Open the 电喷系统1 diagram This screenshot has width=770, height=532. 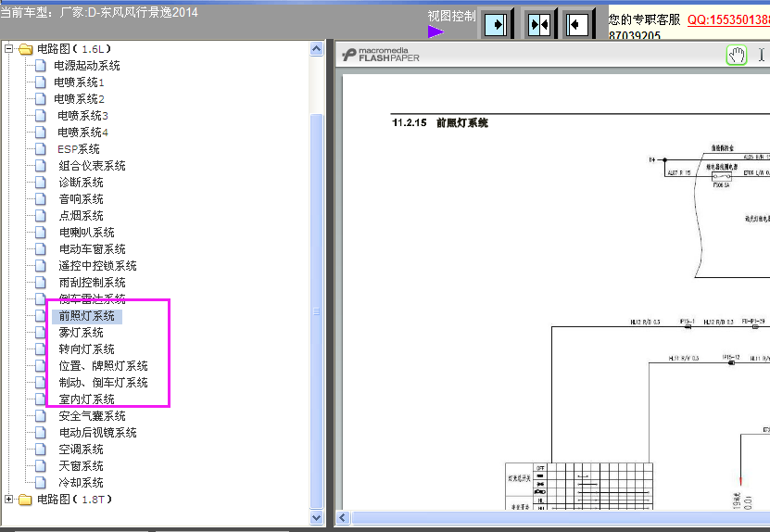click(79, 82)
